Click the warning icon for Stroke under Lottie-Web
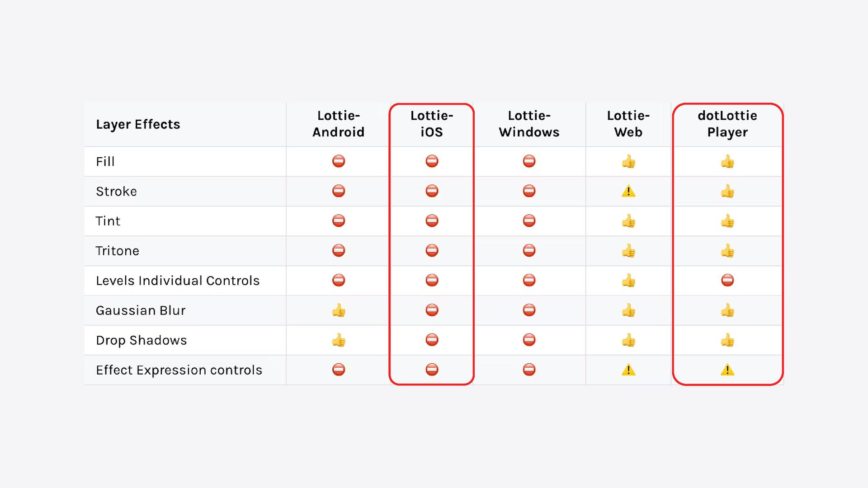Viewport: 868px width, 488px height. 628,192
